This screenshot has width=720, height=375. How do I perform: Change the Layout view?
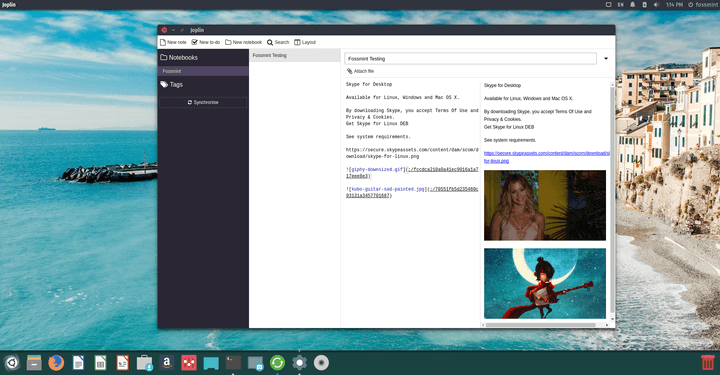tap(305, 42)
